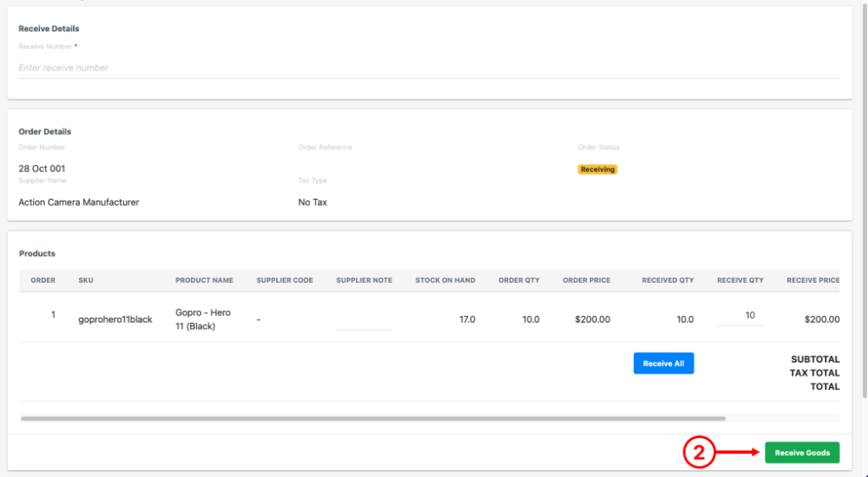Click the blue Receive All button
868x477 pixels.
pyautogui.click(x=663, y=363)
